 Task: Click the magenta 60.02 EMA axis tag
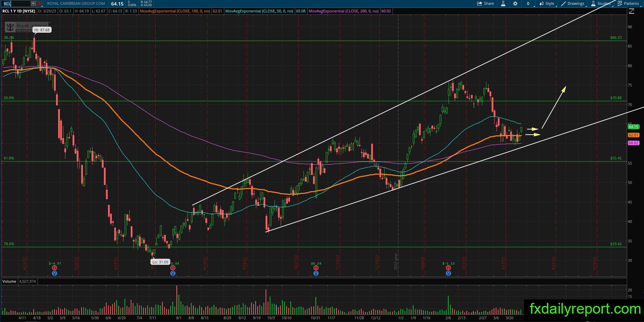[633, 143]
